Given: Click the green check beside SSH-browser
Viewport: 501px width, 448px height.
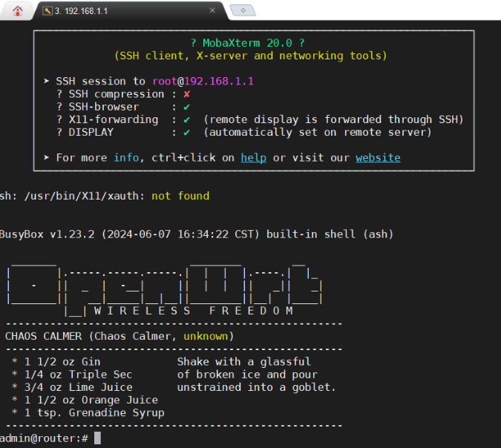Looking at the screenshot, I should (186, 107).
